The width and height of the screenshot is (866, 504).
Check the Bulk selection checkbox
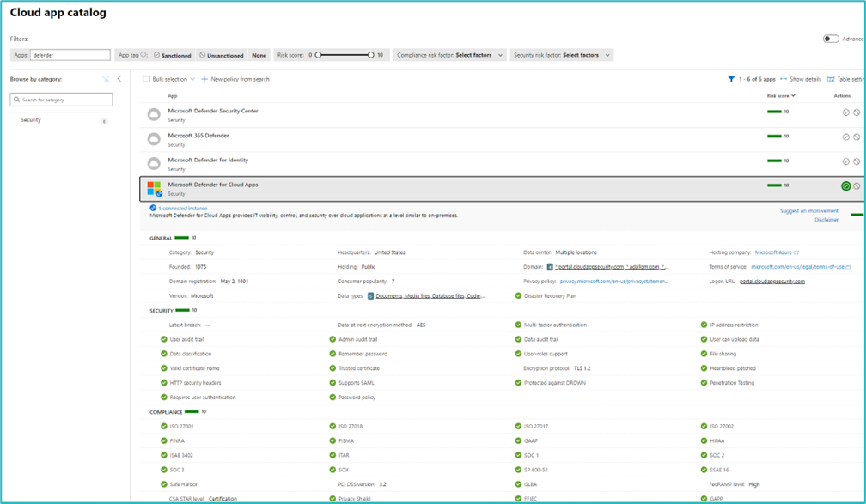[x=146, y=79]
